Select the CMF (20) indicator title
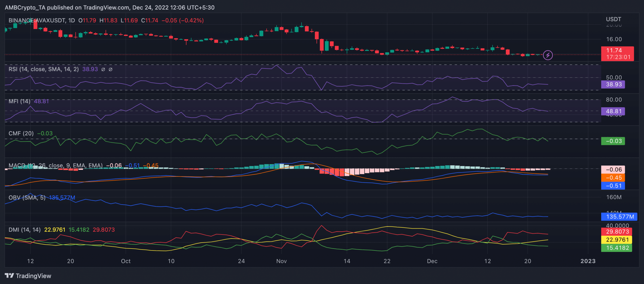 pyautogui.click(x=21, y=133)
